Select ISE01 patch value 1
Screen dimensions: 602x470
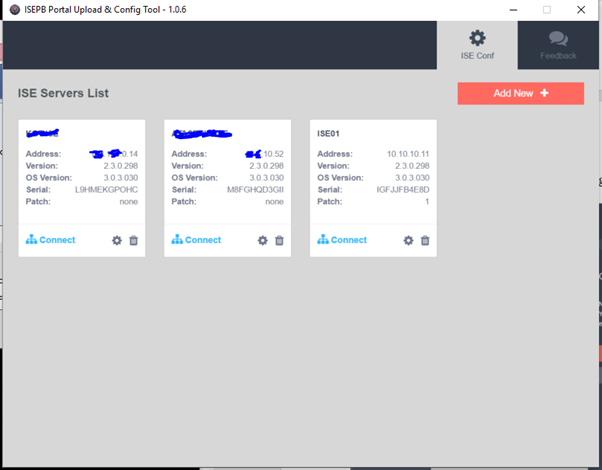click(427, 202)
